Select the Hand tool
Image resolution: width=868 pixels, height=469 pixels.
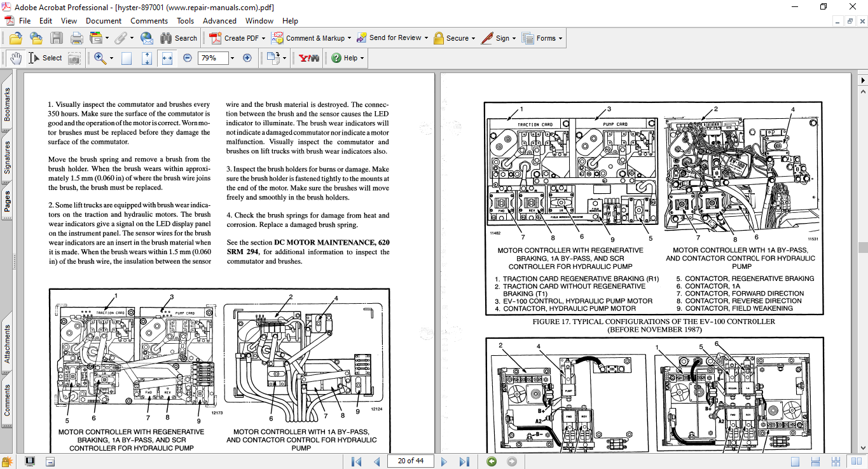coord(15,58)
